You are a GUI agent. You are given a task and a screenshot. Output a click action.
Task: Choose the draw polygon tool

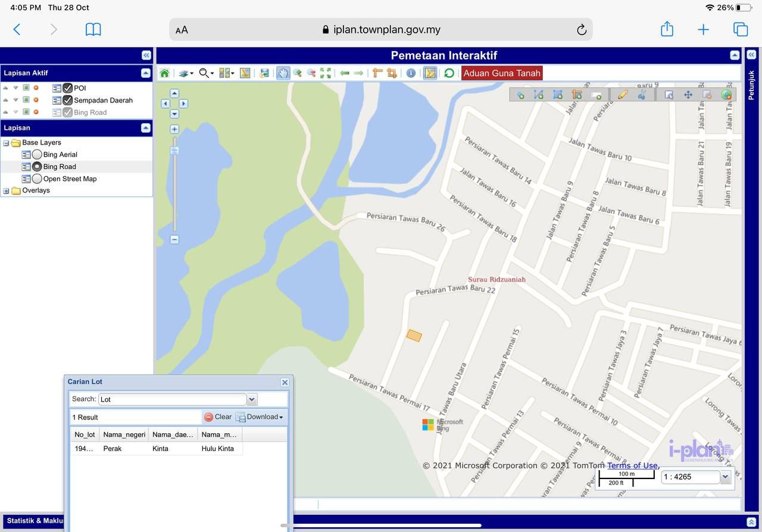pos(558,95)
